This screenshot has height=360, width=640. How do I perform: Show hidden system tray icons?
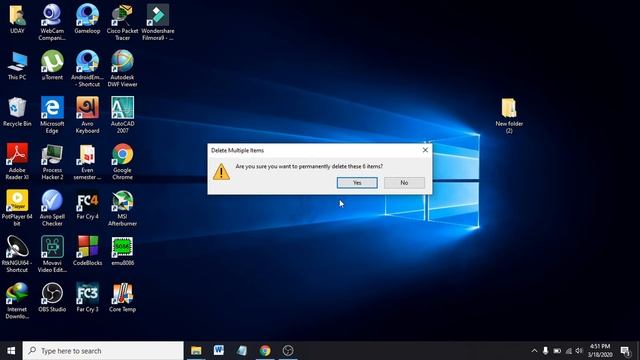[534, 351]
